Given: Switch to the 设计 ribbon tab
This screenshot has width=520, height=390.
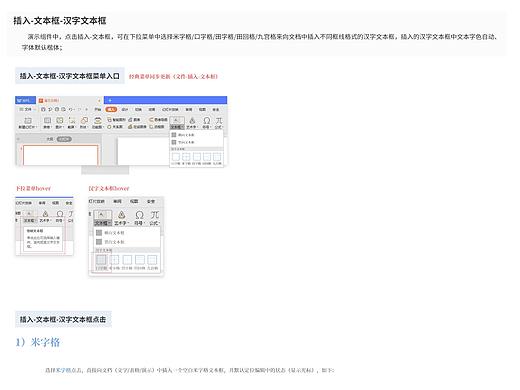Looking at the screenshot, I should (125, 109).
